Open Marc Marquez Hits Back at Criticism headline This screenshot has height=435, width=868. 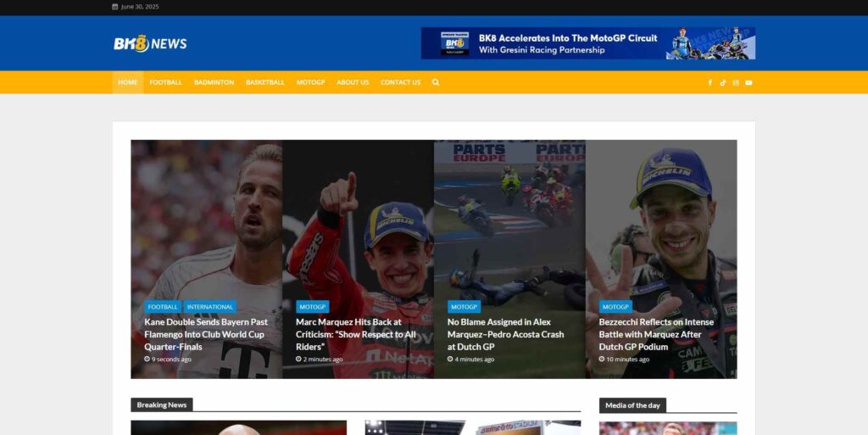point(355,334)
